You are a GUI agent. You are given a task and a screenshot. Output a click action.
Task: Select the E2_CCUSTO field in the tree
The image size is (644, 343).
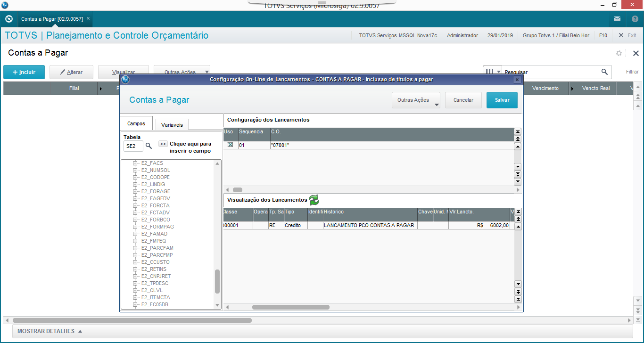(156, 262)
